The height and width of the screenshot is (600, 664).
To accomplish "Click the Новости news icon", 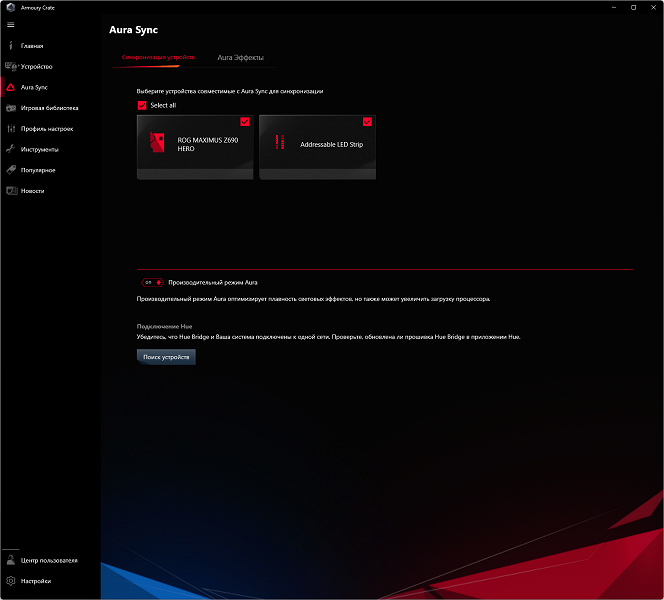I will 11,191.
